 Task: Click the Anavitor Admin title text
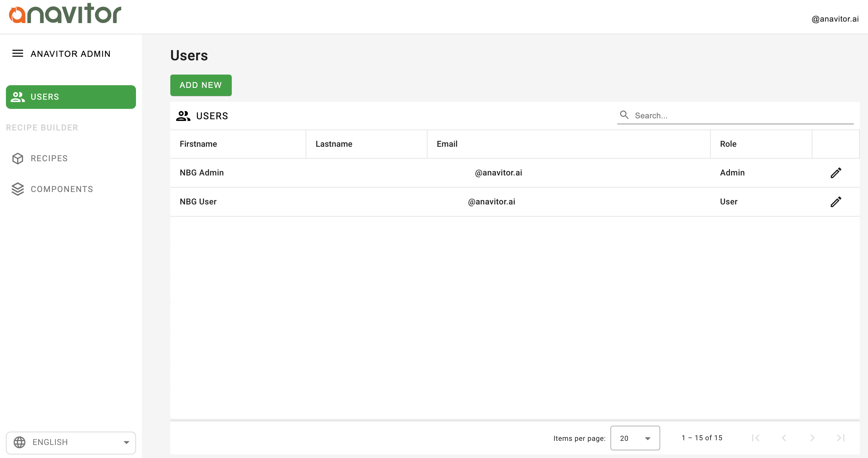70,54
